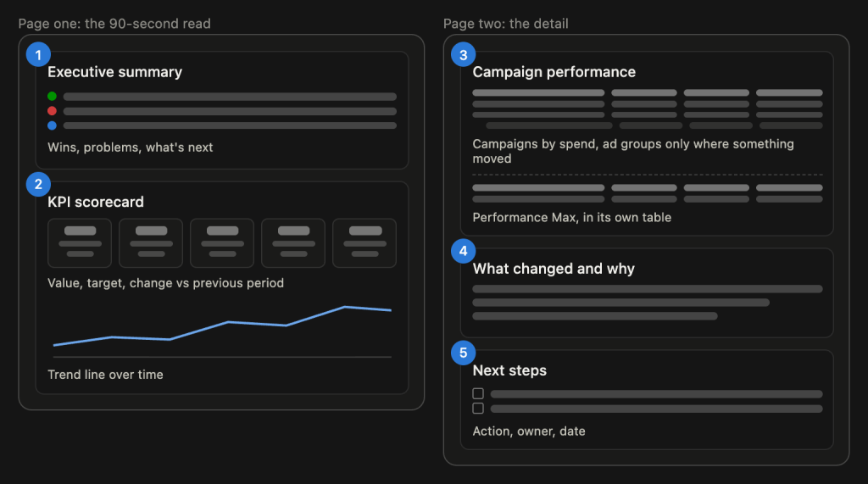868x484 pixels.
Task: Click 'Value, target, change vs previous period' caption
Action: point(165,283)
